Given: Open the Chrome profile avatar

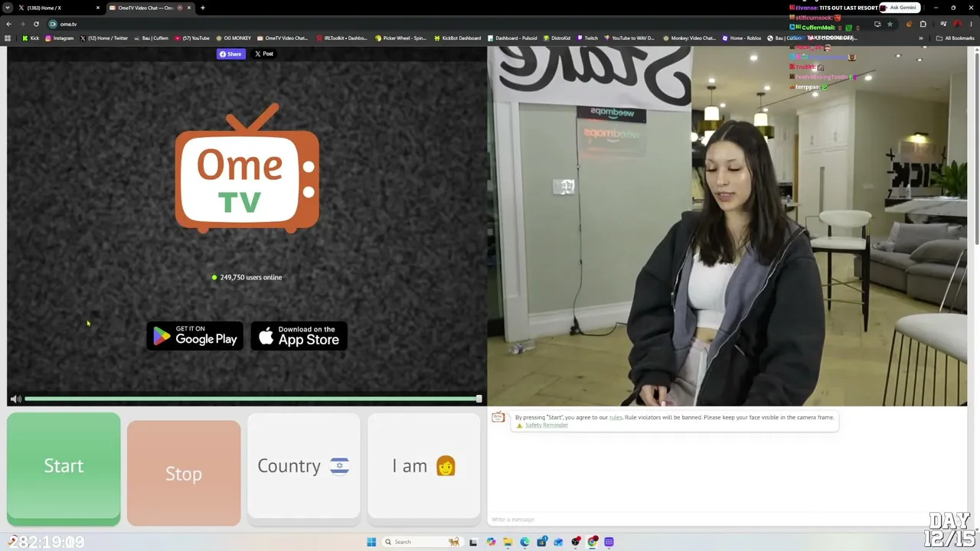Looking at the screenshot, I should click(957, 24).
